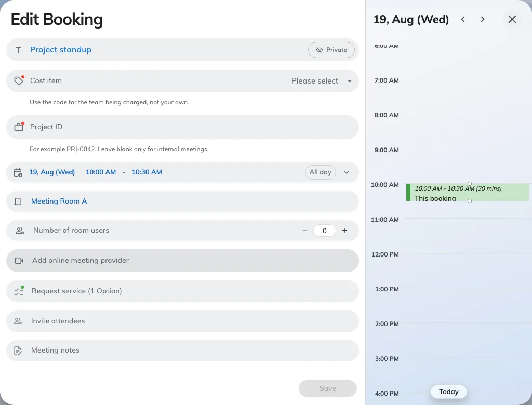Viewport: 532px width, 405px height.
Task: Open the Invite attendees field
Action: click(182, 321)
